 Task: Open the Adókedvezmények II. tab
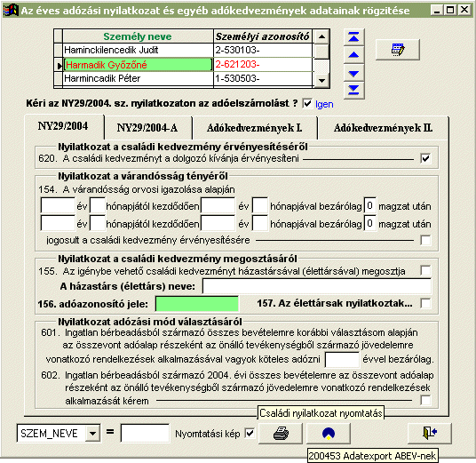[x=383, y=128]
